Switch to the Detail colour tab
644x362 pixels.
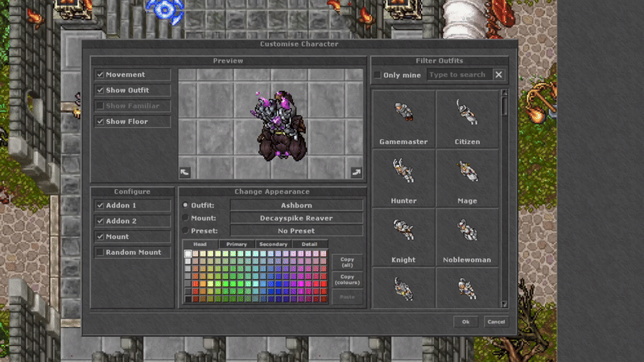(309, 245)
